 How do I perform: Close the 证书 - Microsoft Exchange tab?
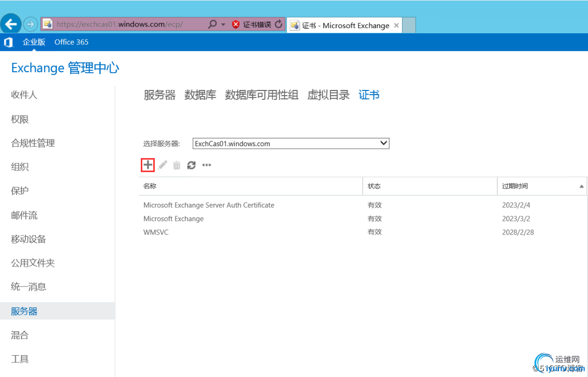point(396,25)
